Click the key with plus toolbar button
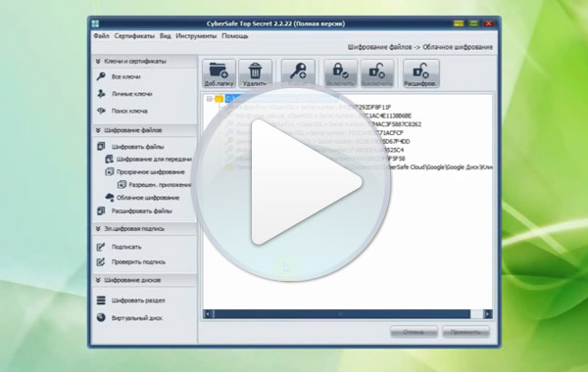 298,73
